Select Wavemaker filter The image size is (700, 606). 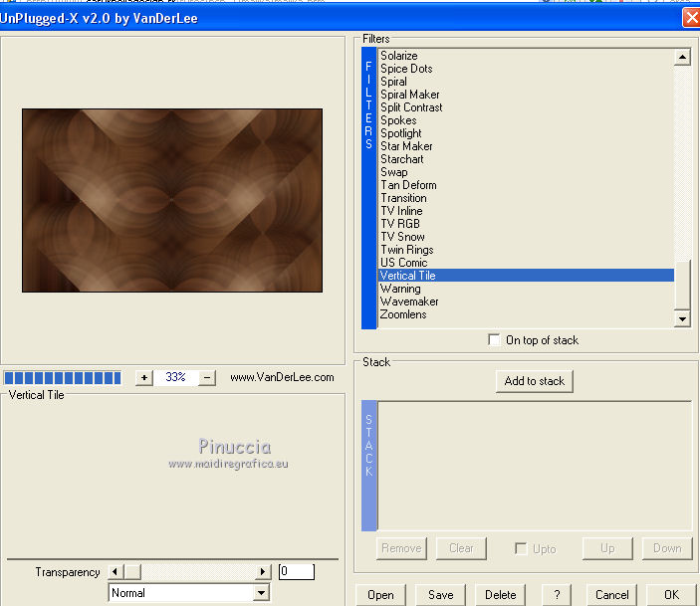pos(409,302)
